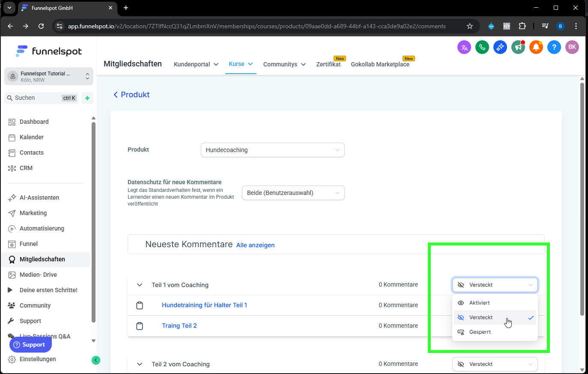Open the Produkt dropdown showing Hundecoaching
Screen dimensions: 588x374
pyautogui.click(x=273, y=150)
